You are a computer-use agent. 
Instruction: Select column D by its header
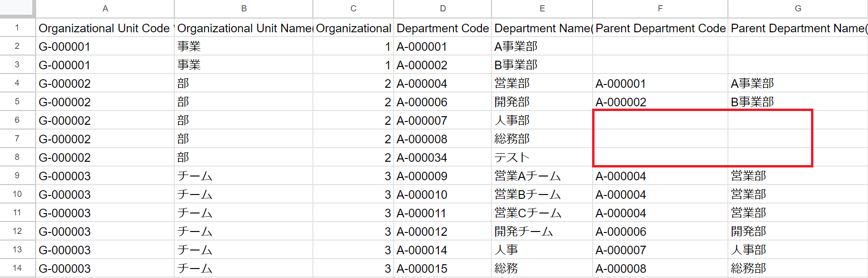point(443,9)
